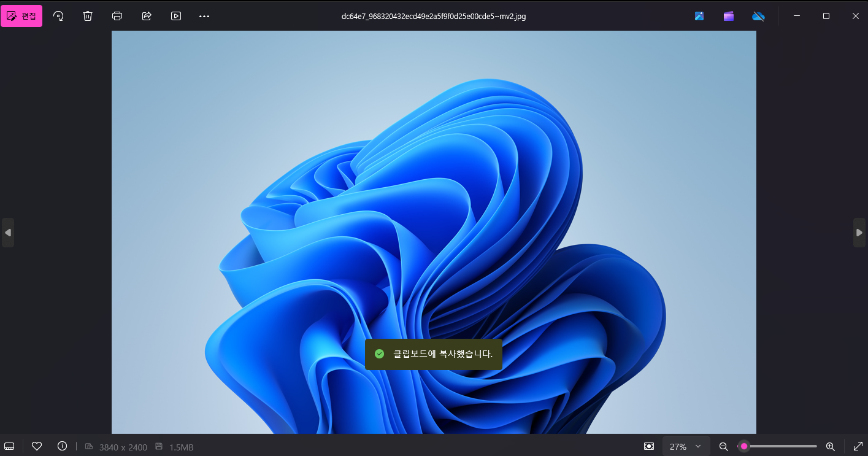868x456 pixels.
Task: Go to the previous image arrow
Action: click(8, 233)
